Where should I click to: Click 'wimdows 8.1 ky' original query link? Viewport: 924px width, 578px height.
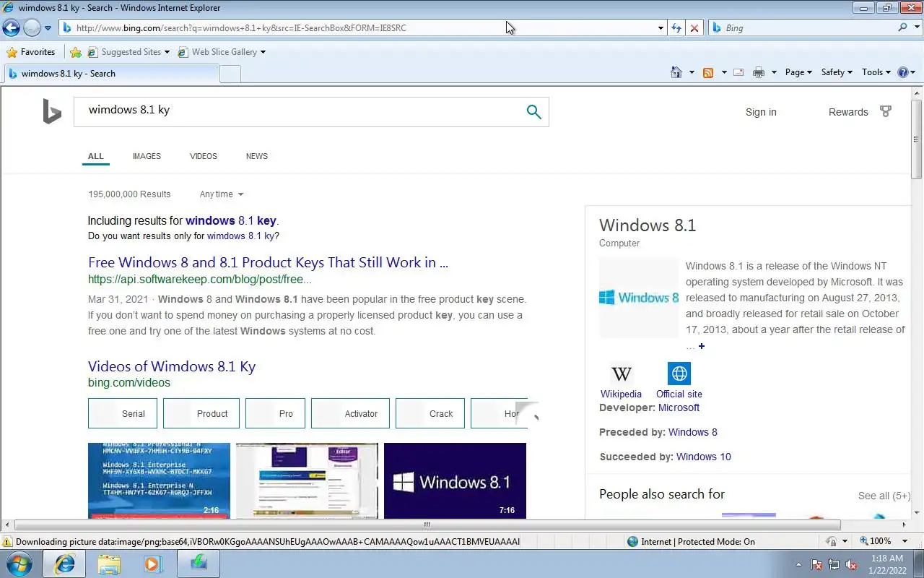[x=240, y=236]
